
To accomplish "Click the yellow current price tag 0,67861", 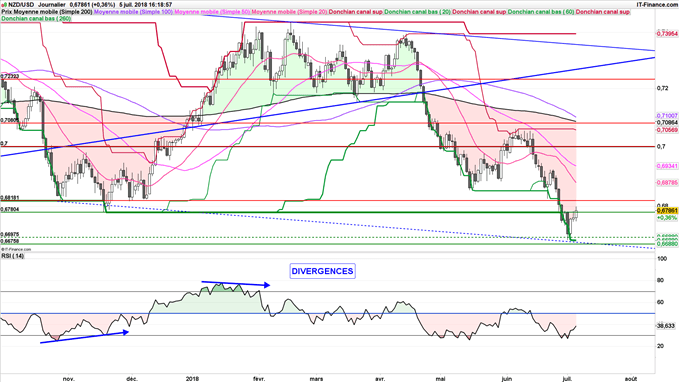I will click(667, 211).
